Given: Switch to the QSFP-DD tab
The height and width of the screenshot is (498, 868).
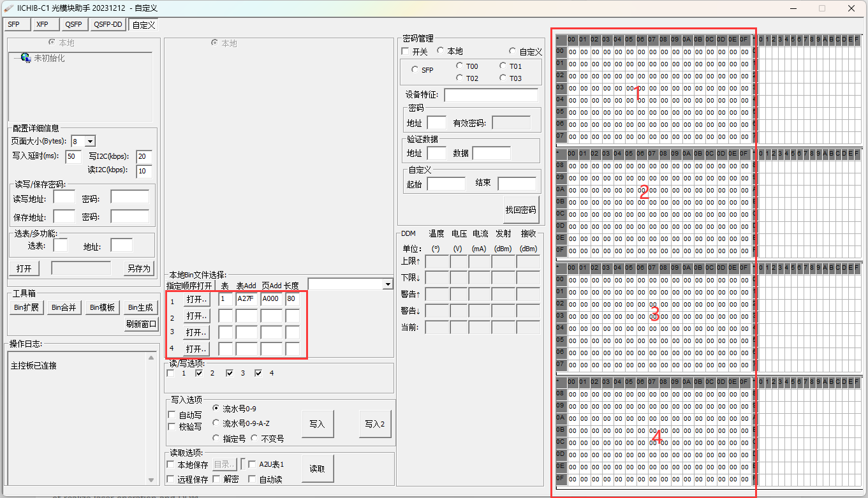Looking at the screenshot, I should tap(107, 24).
